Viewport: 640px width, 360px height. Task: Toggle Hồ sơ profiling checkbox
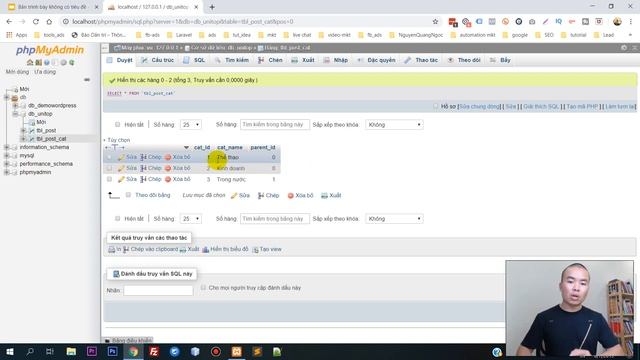point(435,106)
